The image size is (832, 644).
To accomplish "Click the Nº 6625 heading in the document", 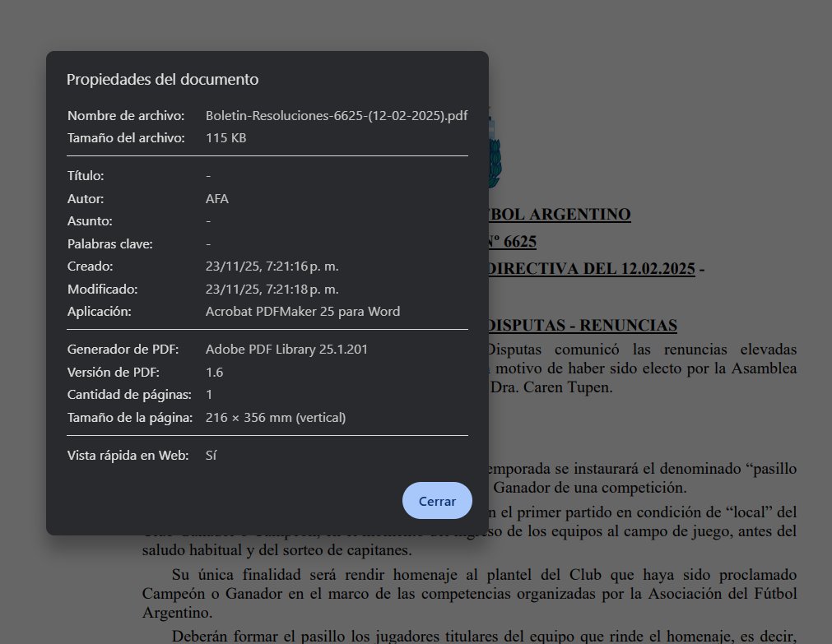I will coord(513,241).
